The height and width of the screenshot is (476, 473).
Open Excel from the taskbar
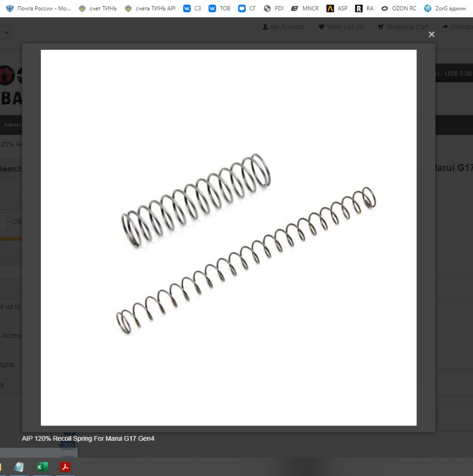click(42, 467)
